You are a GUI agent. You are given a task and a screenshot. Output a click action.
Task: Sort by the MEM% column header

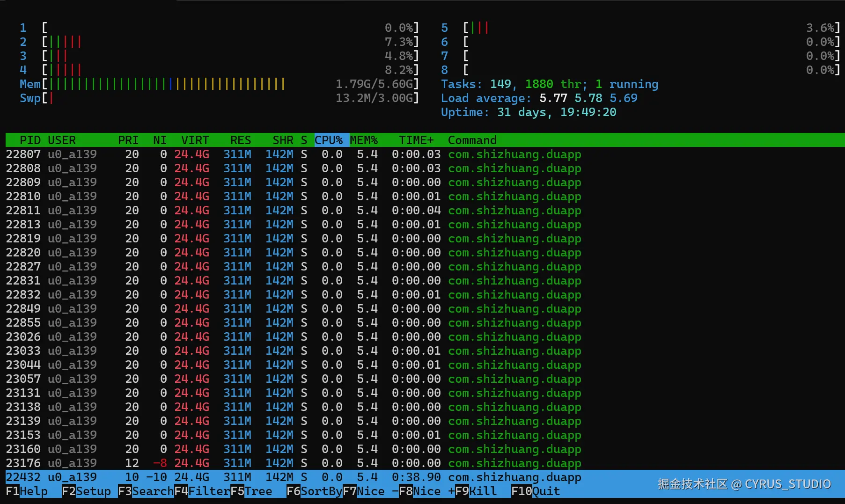click(364, 140)
